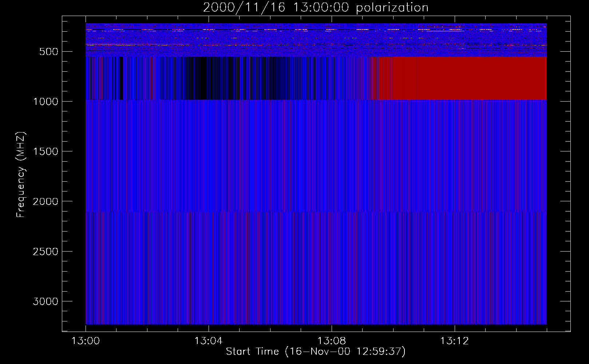Click the 2000 frequency tick label
The image size is (589, 364).
point(46,201)
